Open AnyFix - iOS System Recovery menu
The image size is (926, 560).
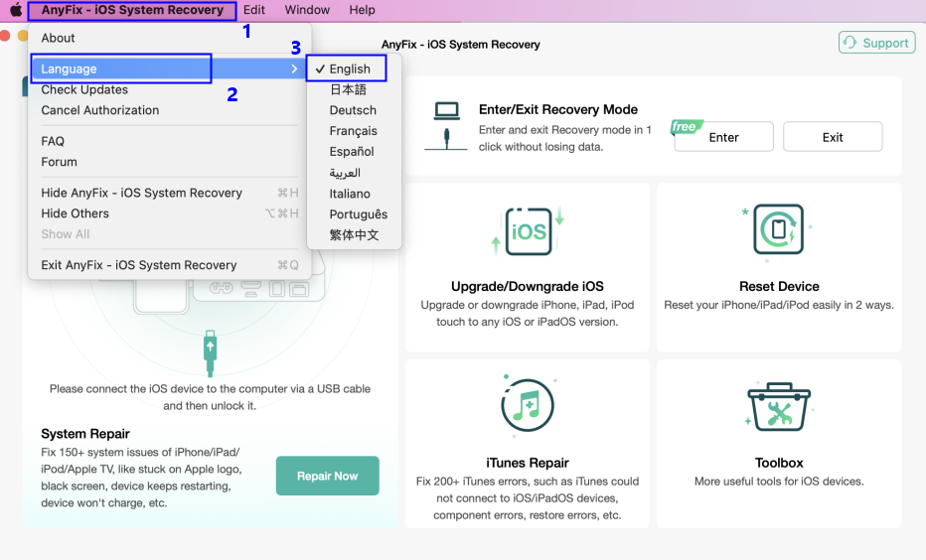click(132, 10)
